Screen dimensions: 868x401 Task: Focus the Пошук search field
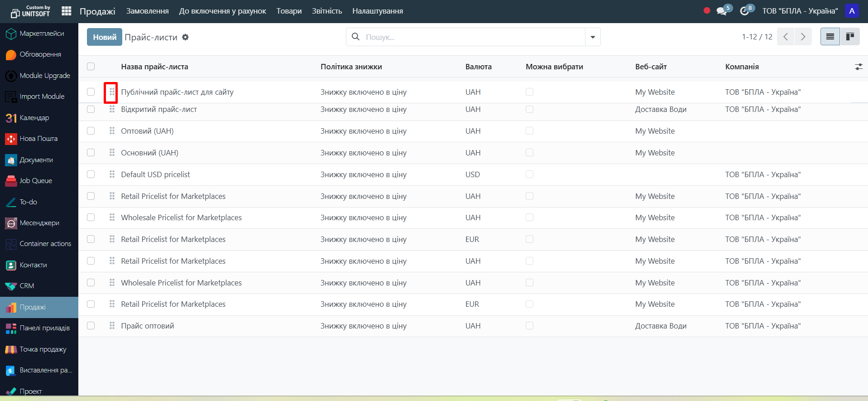pyautogui.click(x=471, y=37)
